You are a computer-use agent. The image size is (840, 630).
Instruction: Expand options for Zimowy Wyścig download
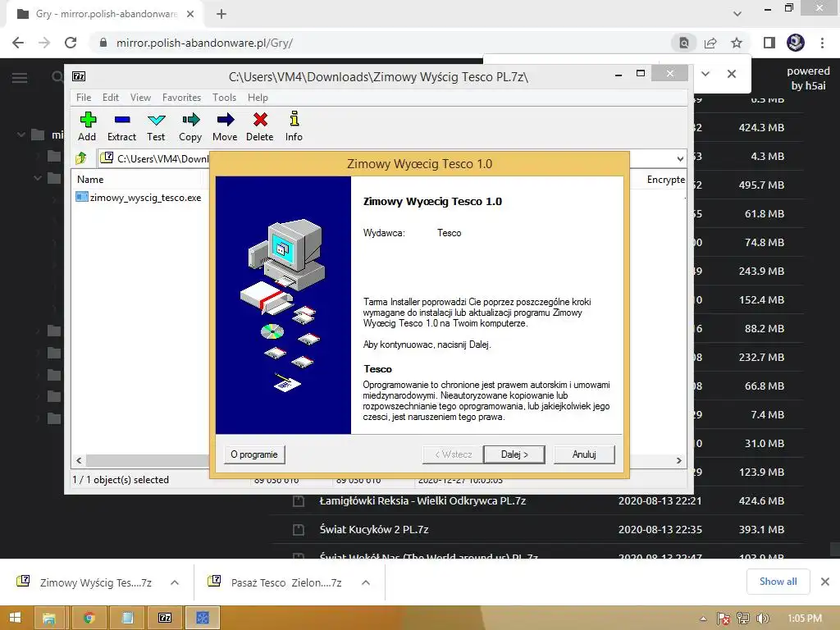[x=175, y=582]
